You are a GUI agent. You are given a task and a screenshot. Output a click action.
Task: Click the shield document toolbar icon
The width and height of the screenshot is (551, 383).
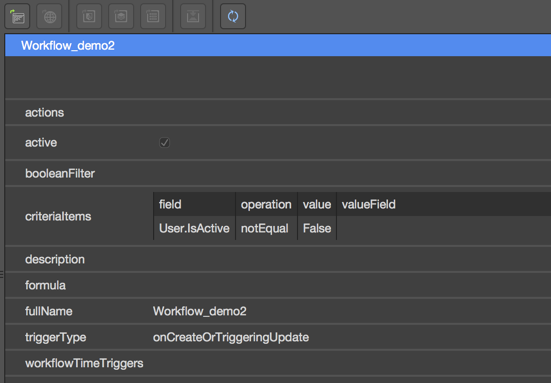pos(89,16)
